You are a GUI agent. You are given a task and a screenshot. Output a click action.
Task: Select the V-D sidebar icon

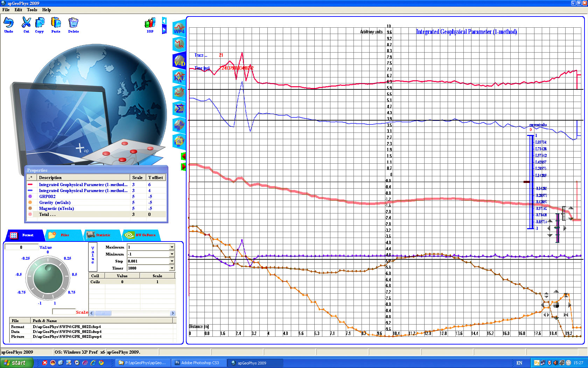tap(179, 61)
